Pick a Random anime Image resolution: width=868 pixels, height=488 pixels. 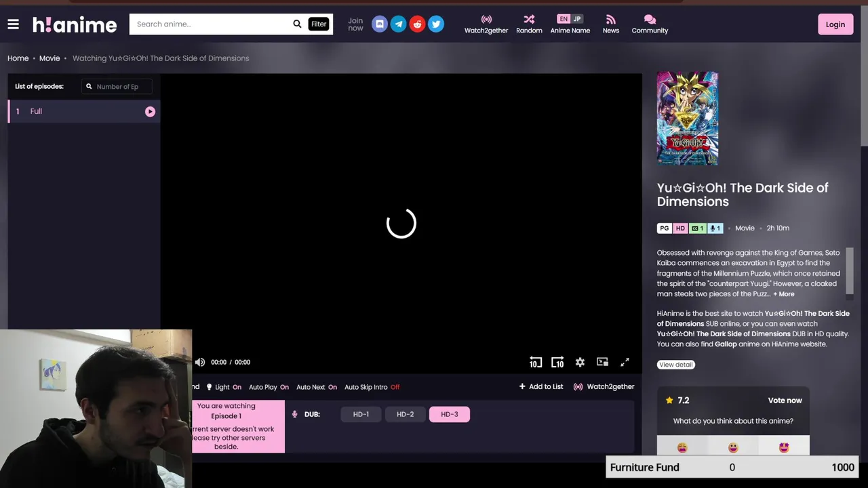point(529,24)
